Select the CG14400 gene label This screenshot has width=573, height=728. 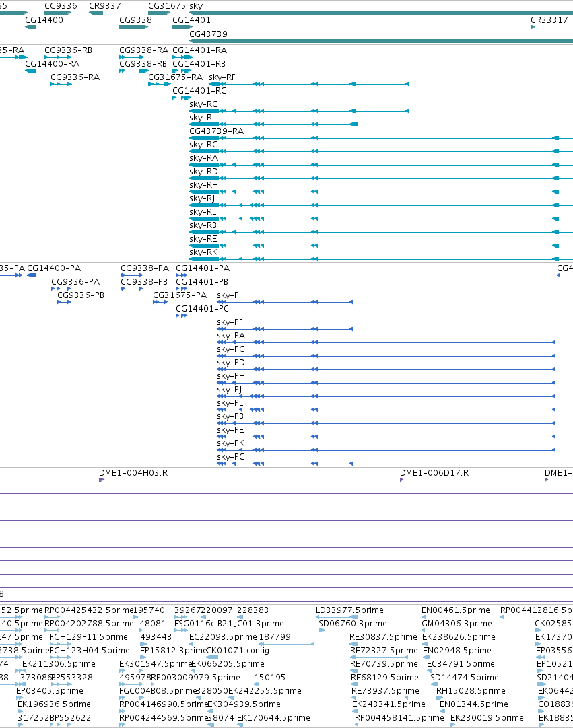point(44,20)
